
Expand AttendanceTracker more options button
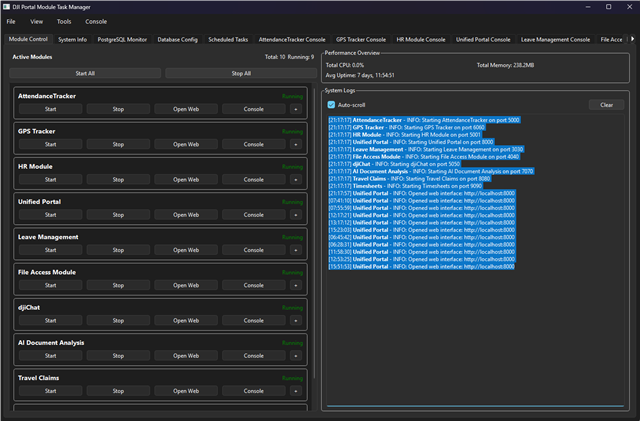point(296,109)
